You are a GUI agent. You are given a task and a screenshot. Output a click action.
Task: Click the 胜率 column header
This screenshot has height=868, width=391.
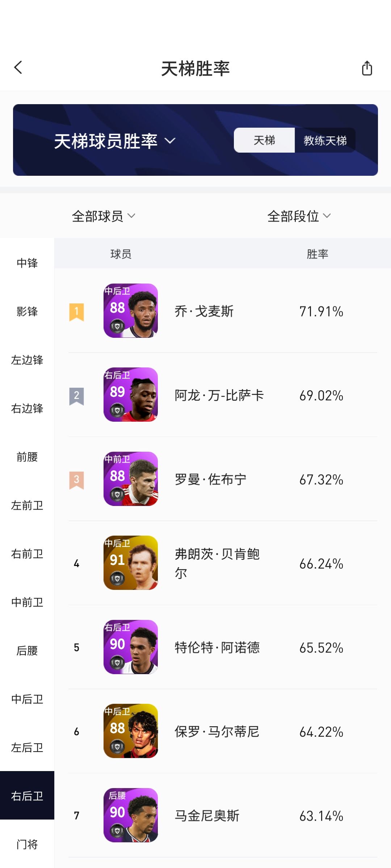coord(317,254)
